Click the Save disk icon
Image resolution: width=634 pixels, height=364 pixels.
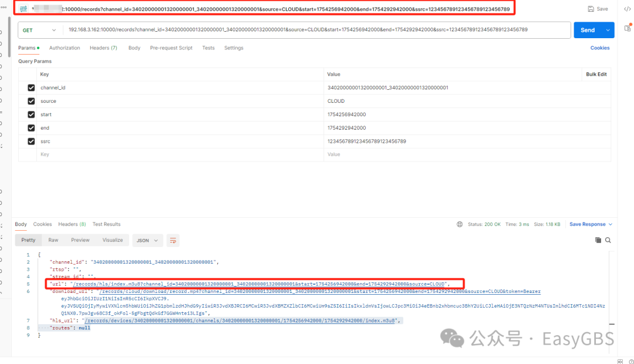click(591, 9)
